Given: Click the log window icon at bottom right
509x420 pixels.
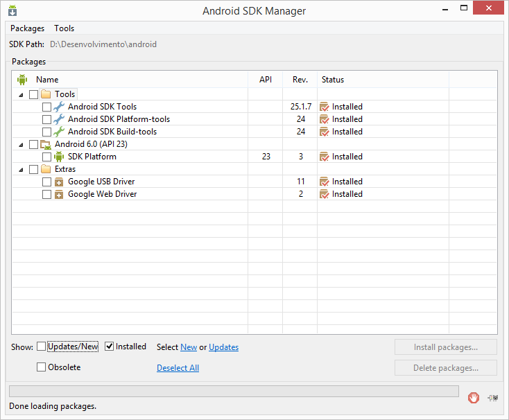Looking at the screenshot, I should [492, 398].
